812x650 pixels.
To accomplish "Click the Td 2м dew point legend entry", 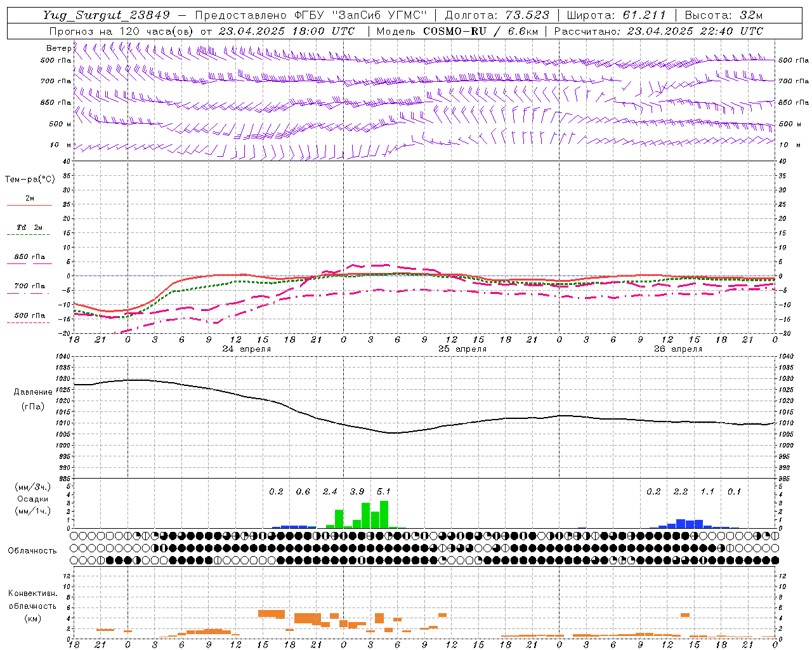I will [30, 227].
